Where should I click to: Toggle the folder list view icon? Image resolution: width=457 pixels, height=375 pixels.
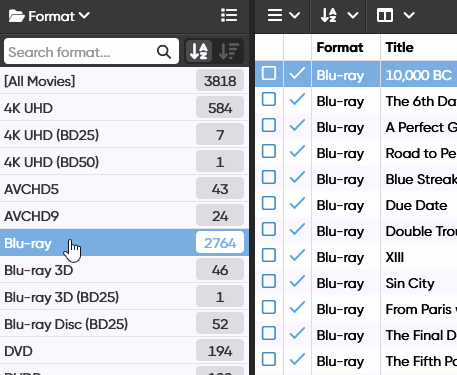(x=229, y=15)
